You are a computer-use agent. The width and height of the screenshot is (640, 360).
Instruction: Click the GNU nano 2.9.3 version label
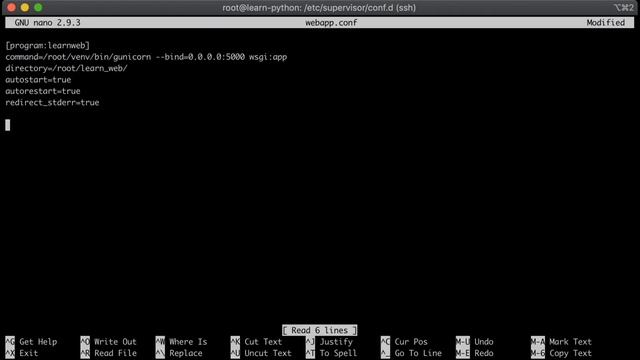[x=47, y=22]
